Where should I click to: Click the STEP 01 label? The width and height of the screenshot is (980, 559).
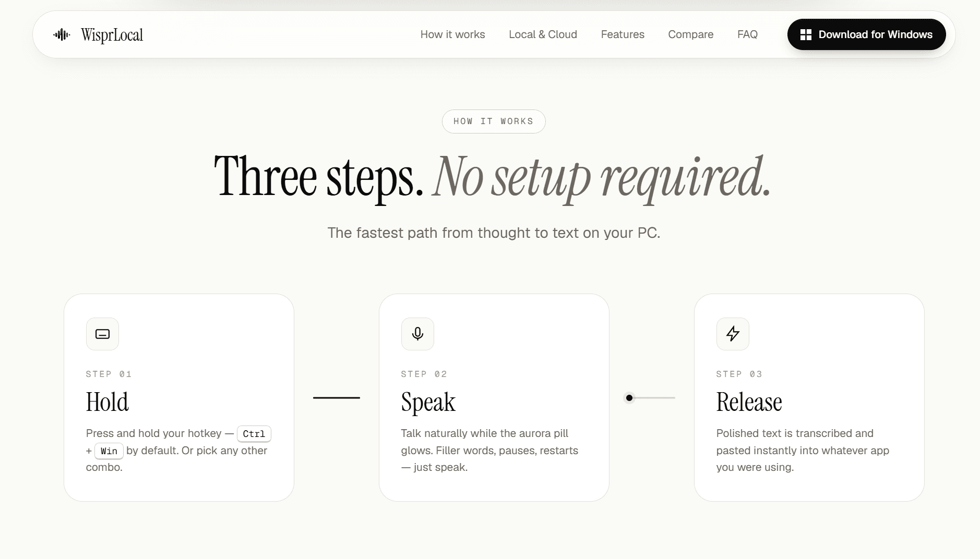tap(109, 374)
